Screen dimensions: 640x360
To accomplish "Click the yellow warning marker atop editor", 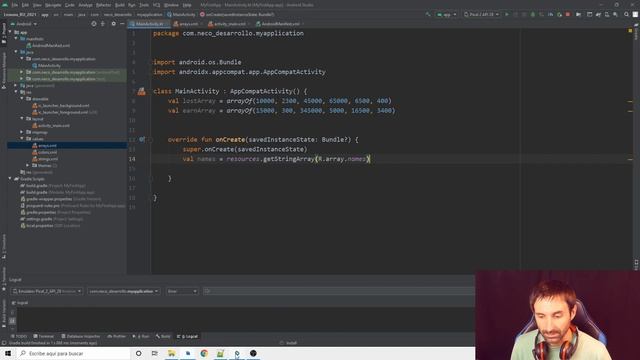I will 630,30.
